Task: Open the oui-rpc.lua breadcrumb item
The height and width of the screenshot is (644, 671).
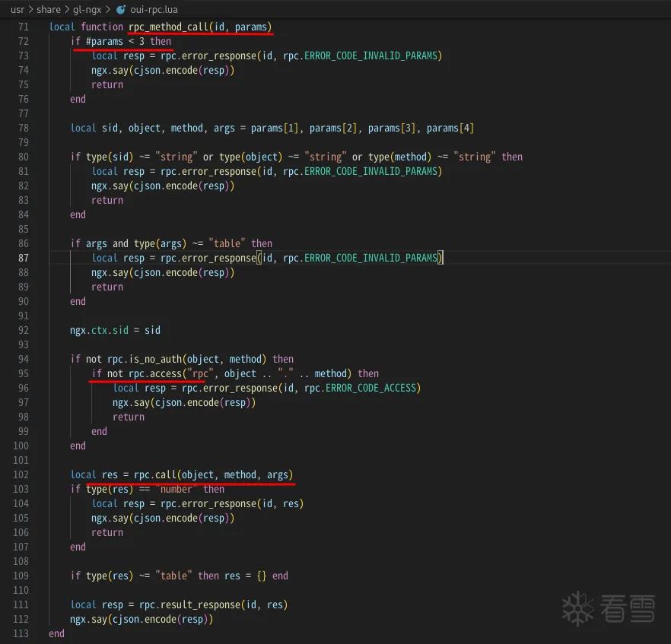Action: pos(154,9)
